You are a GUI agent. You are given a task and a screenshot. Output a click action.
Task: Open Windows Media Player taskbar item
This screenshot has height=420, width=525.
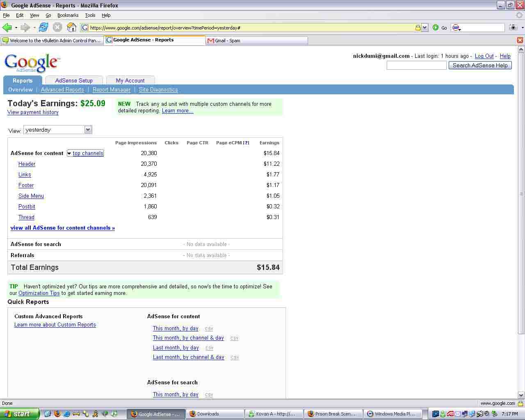pos(392,414)
